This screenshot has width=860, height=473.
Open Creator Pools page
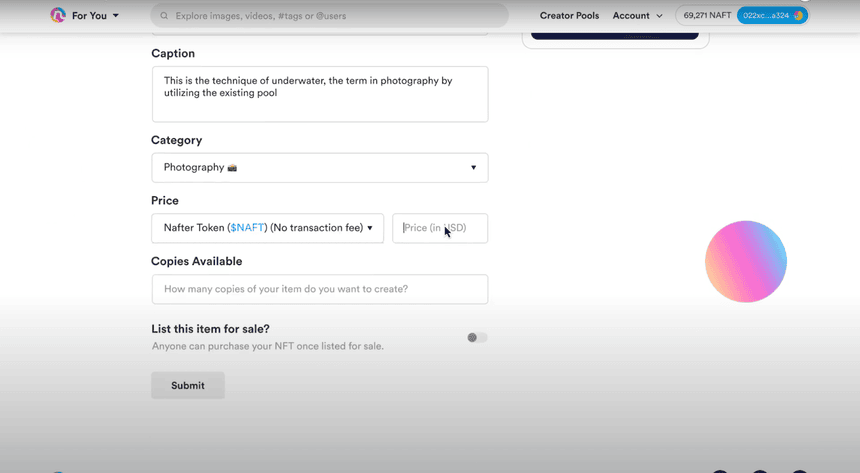pos(570,16)
